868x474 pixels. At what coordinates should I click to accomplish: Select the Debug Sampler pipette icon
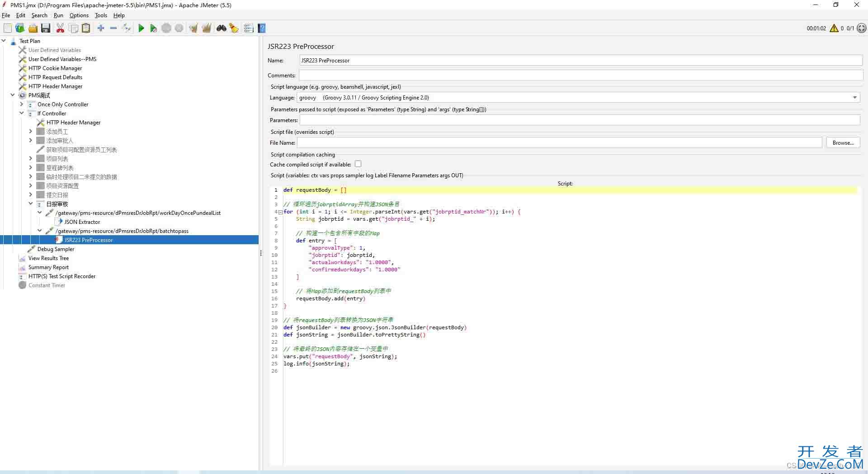click(x=31, y=249)
